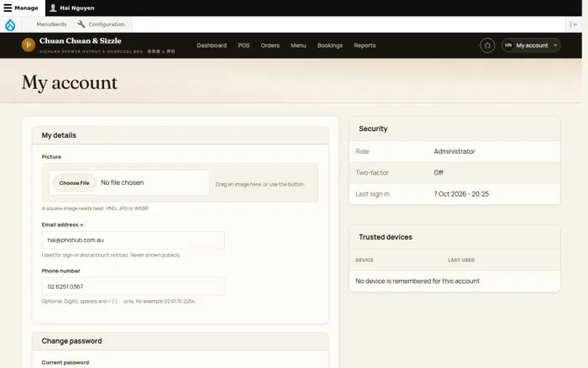Viewport: 588px width, 368px height.
Task: Click the Change password section header
Action: [181, 341]
